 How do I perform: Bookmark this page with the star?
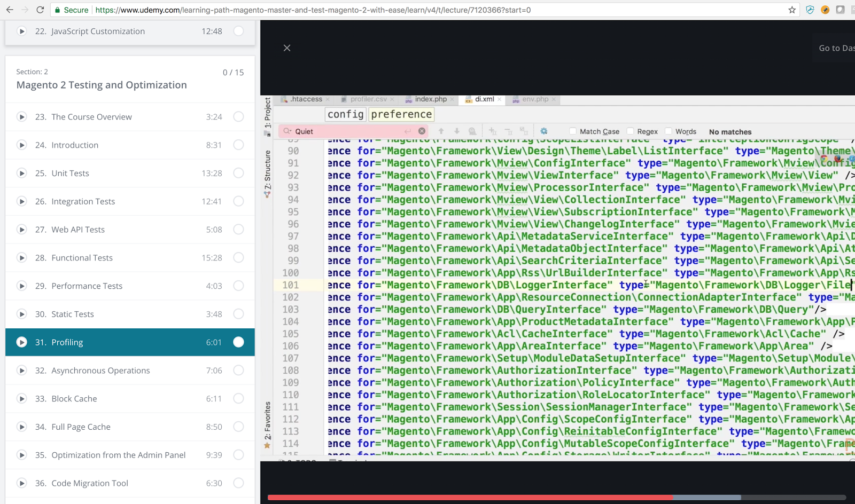(x=792, y=10)
